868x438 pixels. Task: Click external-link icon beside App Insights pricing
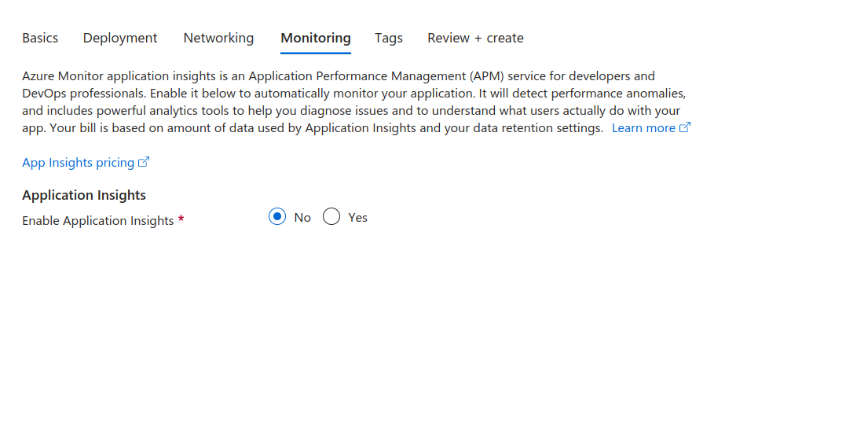point(144,162)
